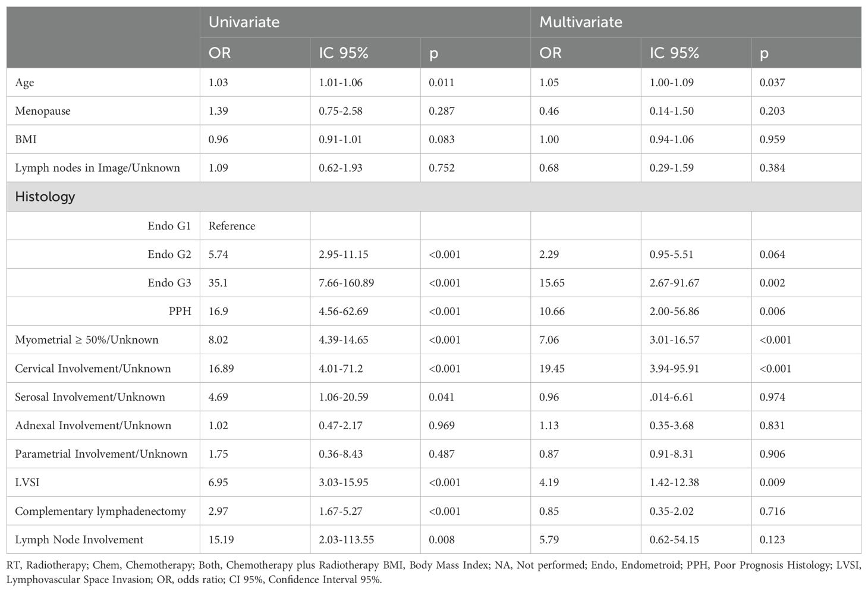Click the Myometrial ≥ 50%/Unknown row label
868x592 pixels.
pyautogui.click(x=87, y=340)
